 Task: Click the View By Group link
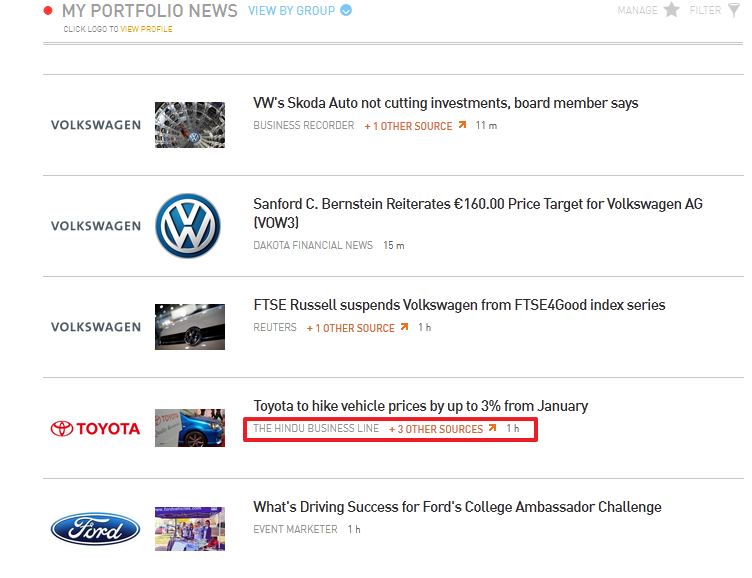291,11
